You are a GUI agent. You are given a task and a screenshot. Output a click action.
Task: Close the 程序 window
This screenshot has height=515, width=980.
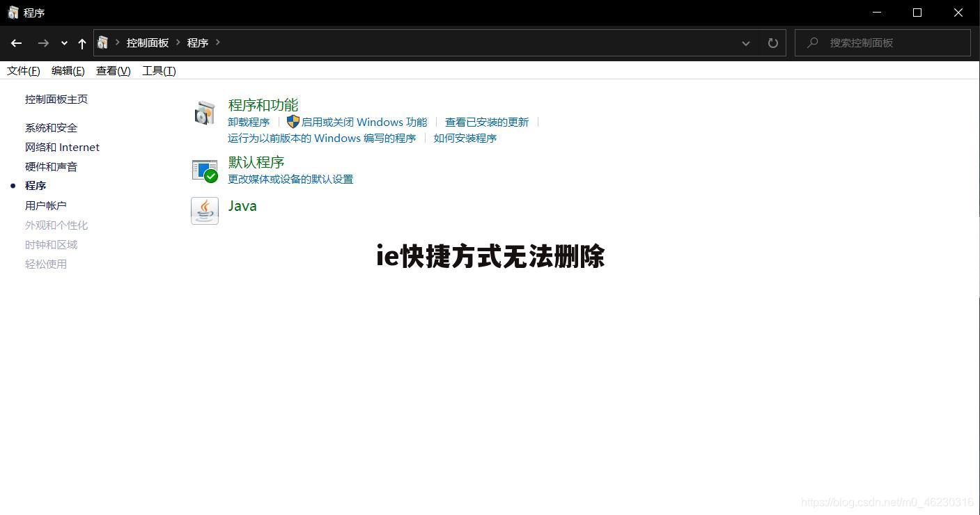coord(958,13)
